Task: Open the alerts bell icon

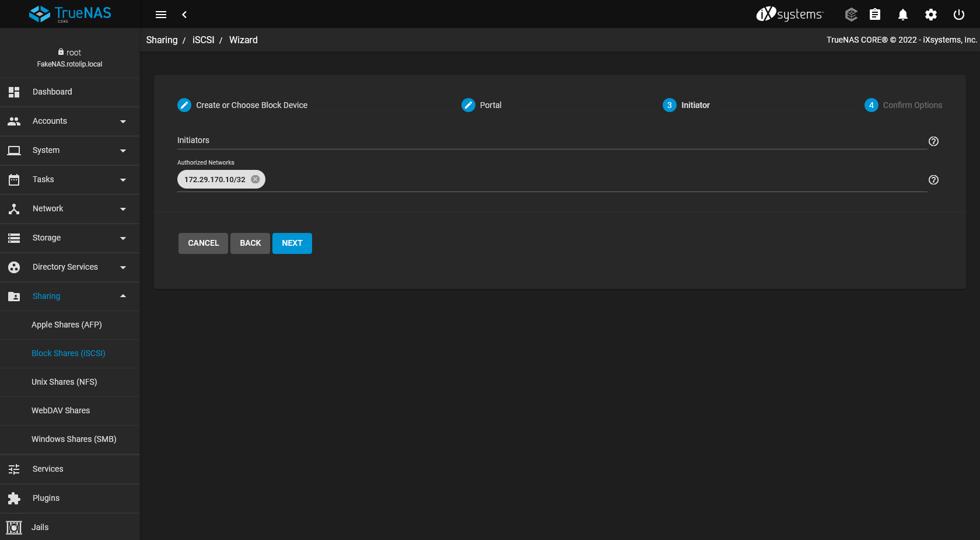Action: tap(902, 15)
